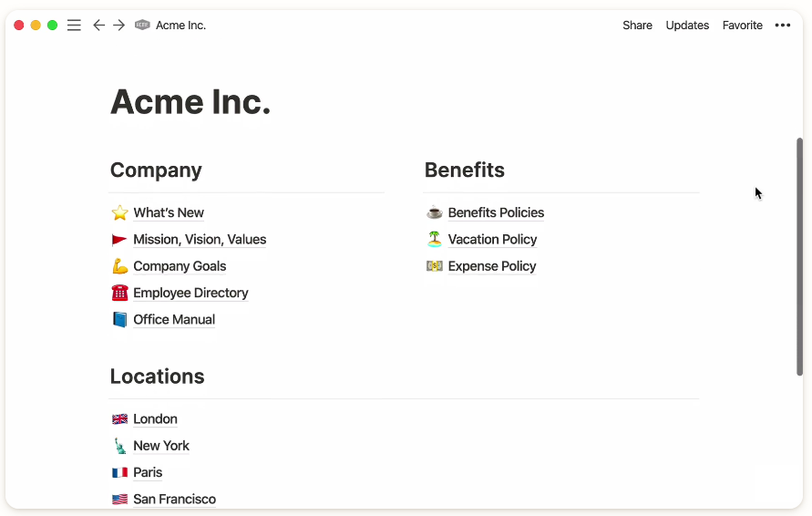Viewport: 812px width, 516px height.
Task: Open the three-dot more options menu
Action: pos(783,25)
